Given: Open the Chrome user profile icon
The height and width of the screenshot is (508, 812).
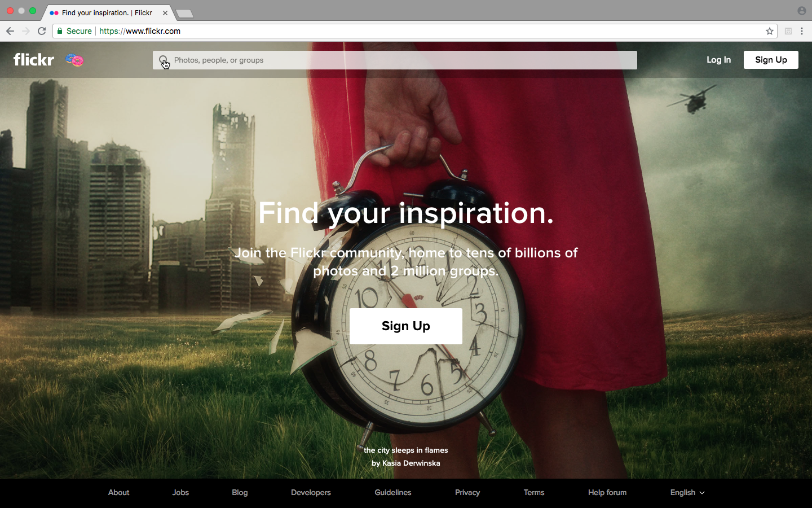Looking at the screenshot, I should 801,11.
